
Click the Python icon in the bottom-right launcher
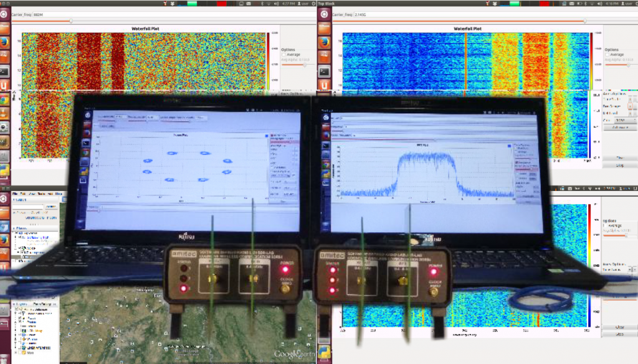324,352
